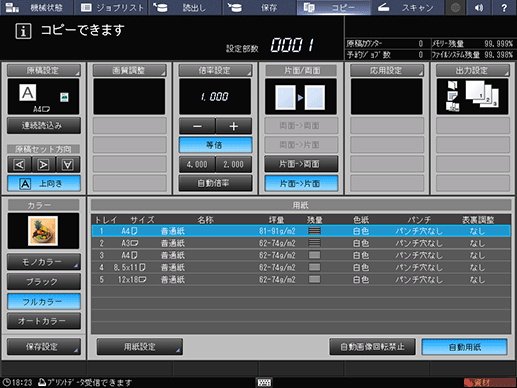Click the 片面/両面 header
The width and height of the screenshot is (517, 388).
[301, 70]
